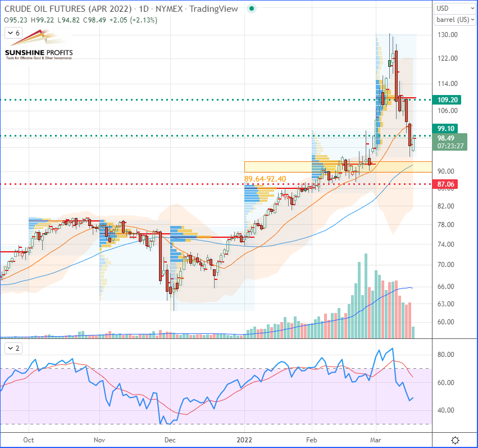This screenshot has width=478, height=448.
Task: Click the 99.10 price label
Action: pos(445,128)
